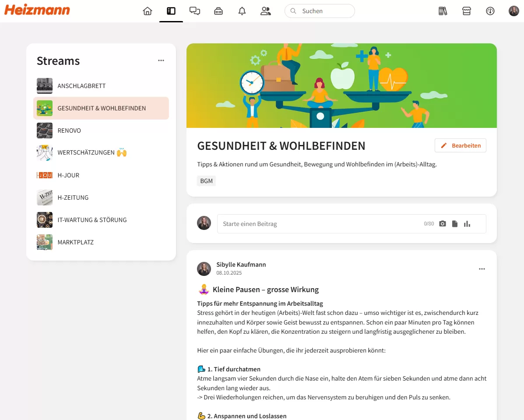This screenshot has width=524, height=420.
Task: Open the store icon in top bar
Action: coord(467,11)
